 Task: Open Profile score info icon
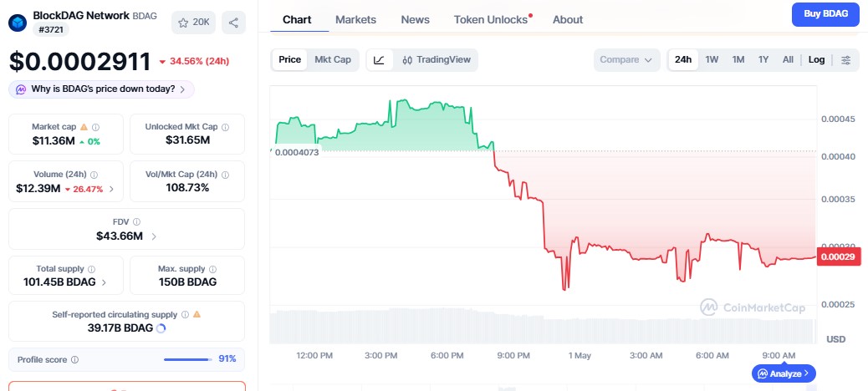(x=74, y=359)
